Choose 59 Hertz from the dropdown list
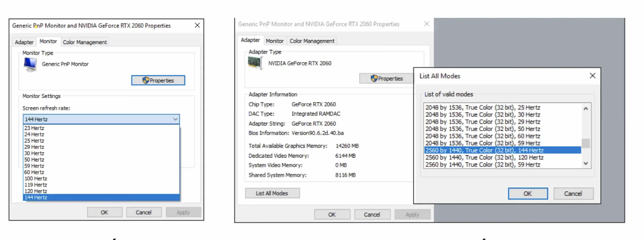 coord(101,166)
